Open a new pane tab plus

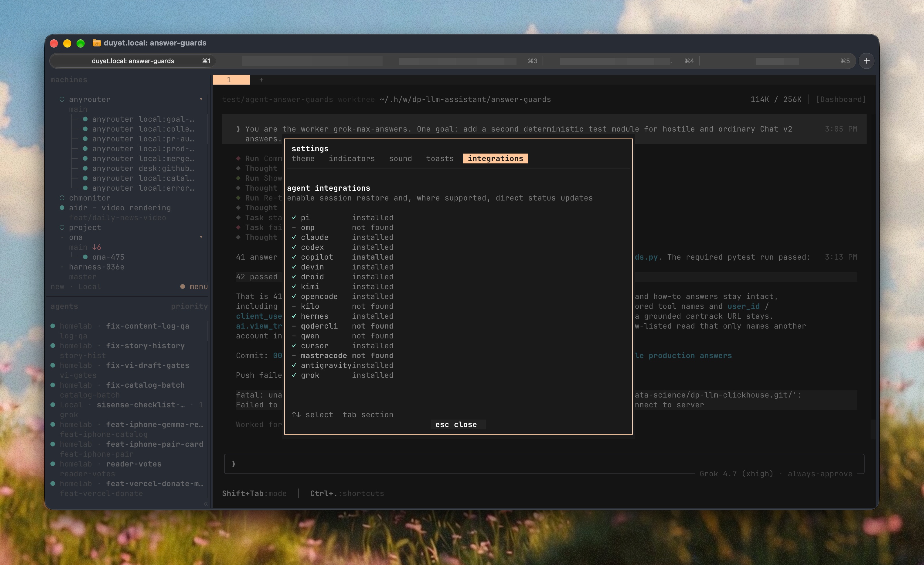[261, 79]
